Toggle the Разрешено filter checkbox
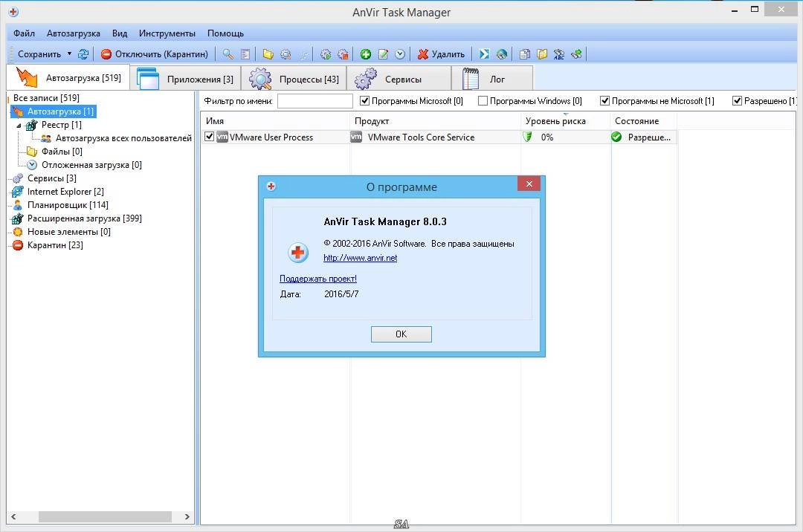Image resolution: width=803 pixels, height=532 pixels. pos(737,101)
